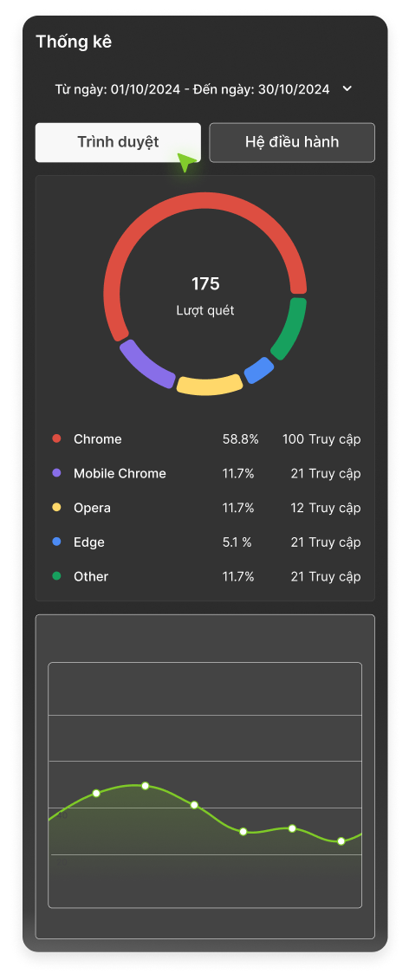The image size is (409, 980).
Task: Select the yellow Opera donut segment
Action: tap(210, 385)
